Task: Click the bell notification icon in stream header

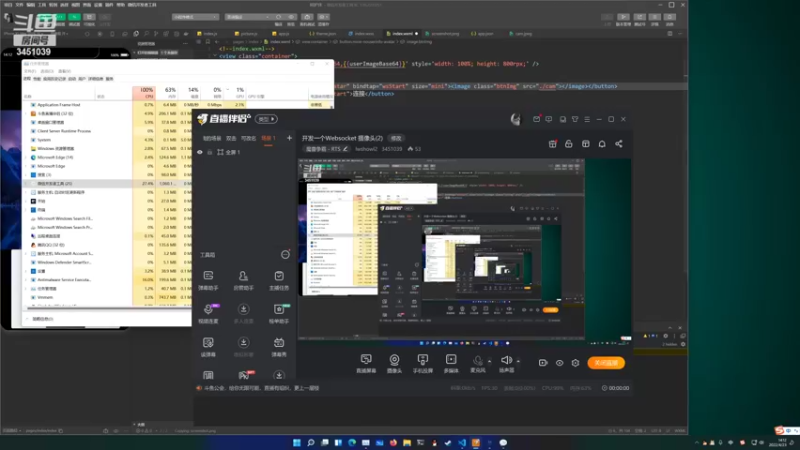Action: coord(602,144)
